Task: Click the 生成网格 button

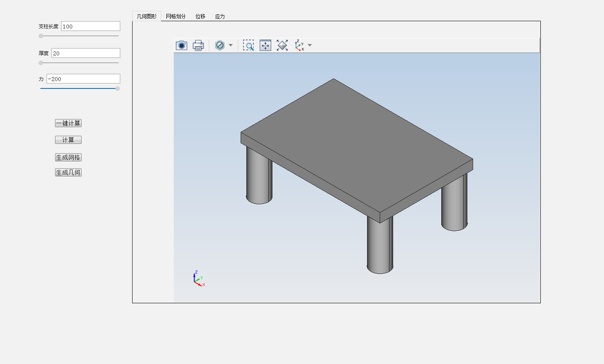Action: point(68,157)
